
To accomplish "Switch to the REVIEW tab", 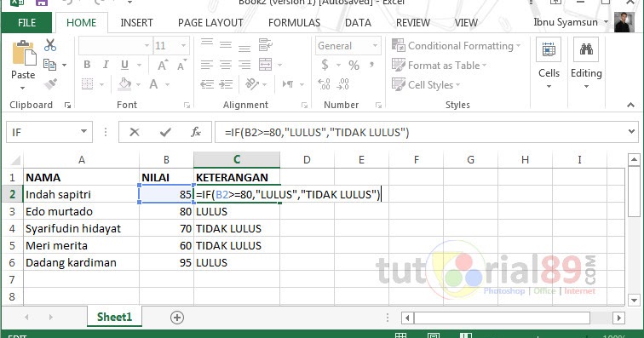I will click(413, 23).
